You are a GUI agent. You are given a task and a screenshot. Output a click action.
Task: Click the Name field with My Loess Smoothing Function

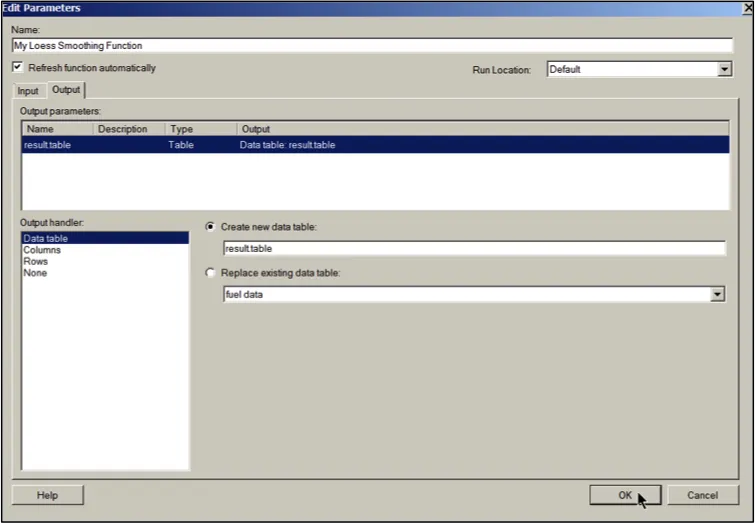click(372, 46)
